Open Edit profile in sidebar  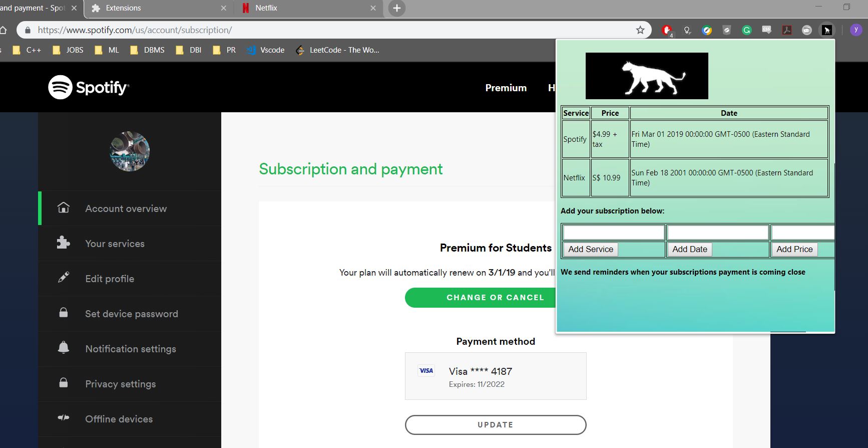coord(130,279)
